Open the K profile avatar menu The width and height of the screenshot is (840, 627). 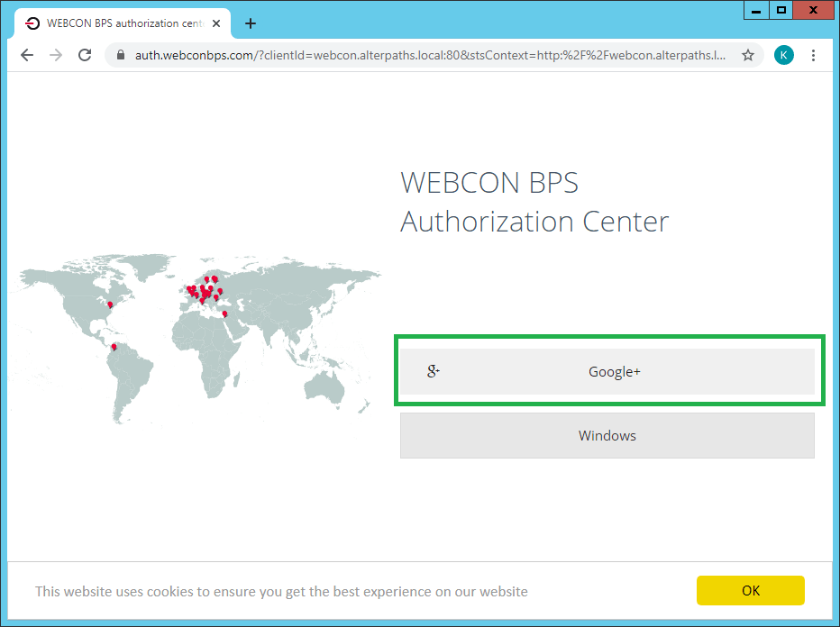pyautogui.click(x=784, y=55)
